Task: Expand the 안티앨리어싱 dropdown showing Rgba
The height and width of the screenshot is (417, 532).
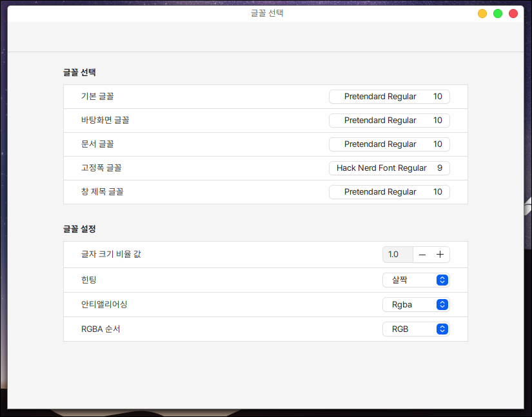Action: (416, 305)
